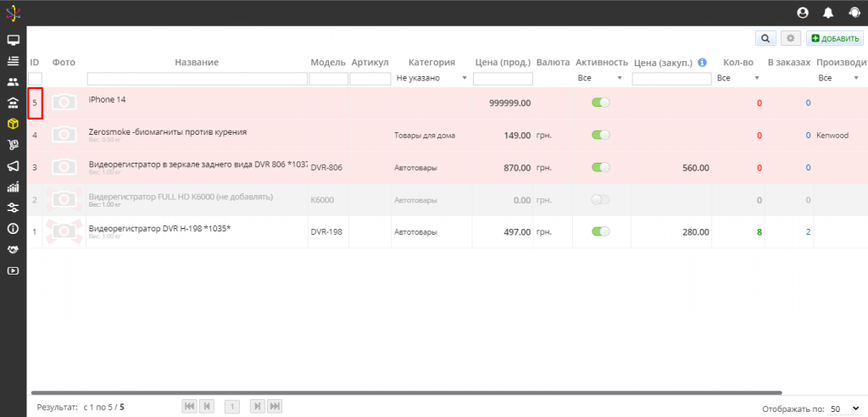The image size is (868, 417).
Task: Open the Активность filter dropdown
Action: point(600,79)
